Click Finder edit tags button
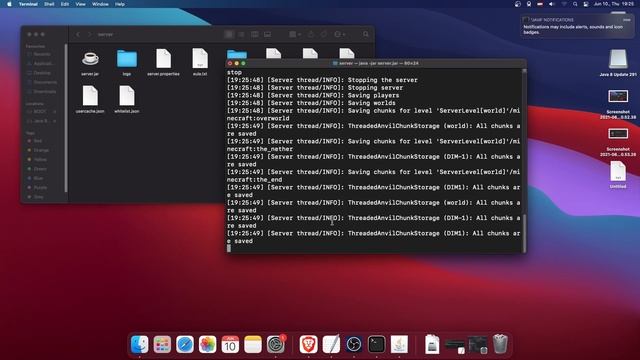Viewport: 640px width, 360px height. coord(324,34)
